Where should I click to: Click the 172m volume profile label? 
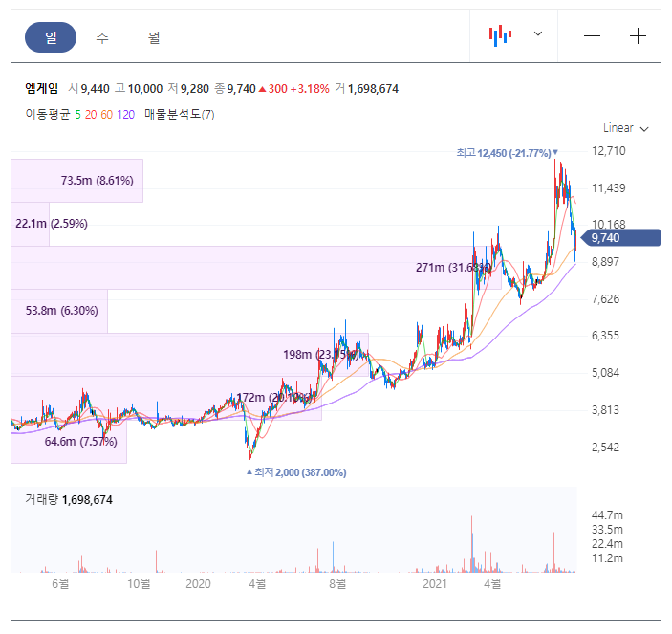click(x=276, y=398)
